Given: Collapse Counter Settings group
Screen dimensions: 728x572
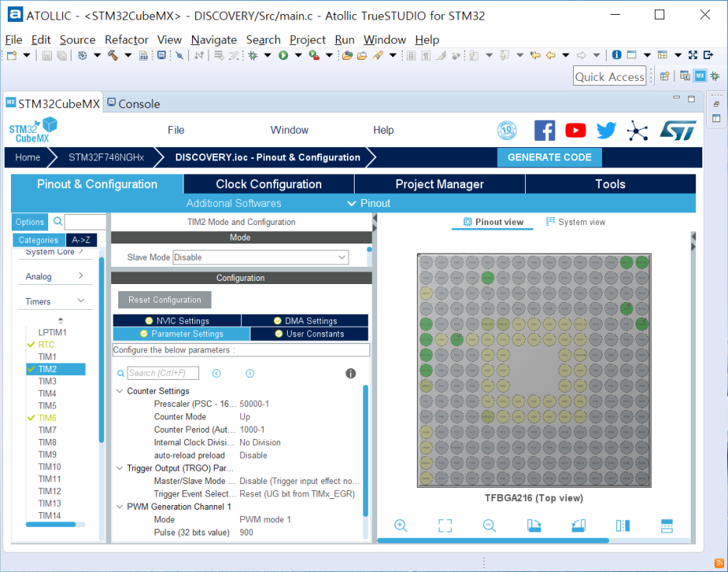Looking at the screenshot, I should click(x=120, y=391).
